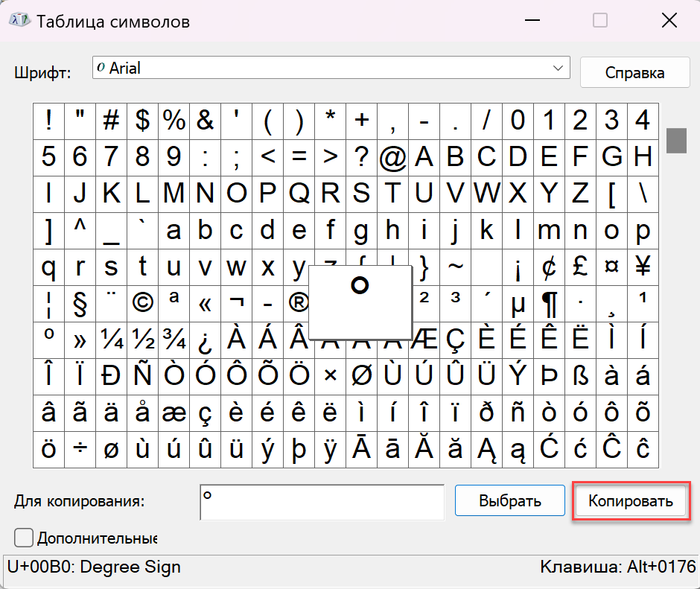Choose the one-half ½ fraction symbol
Screen dimensions: 700x589
[142, 340]
